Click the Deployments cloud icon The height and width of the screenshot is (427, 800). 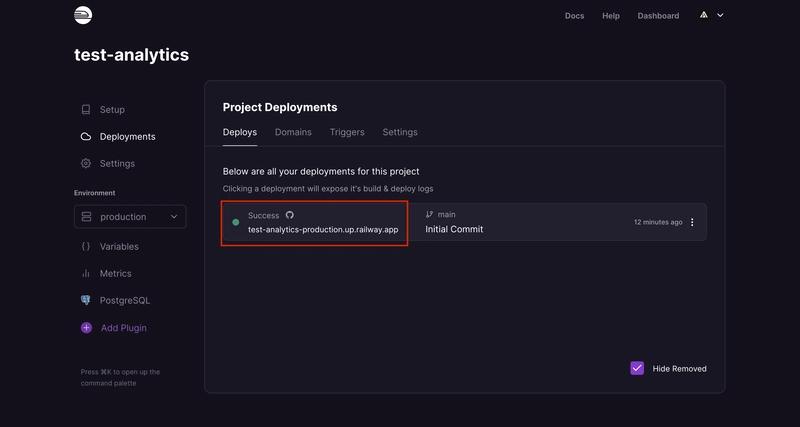pyautogui.click(x=86, y=136)
